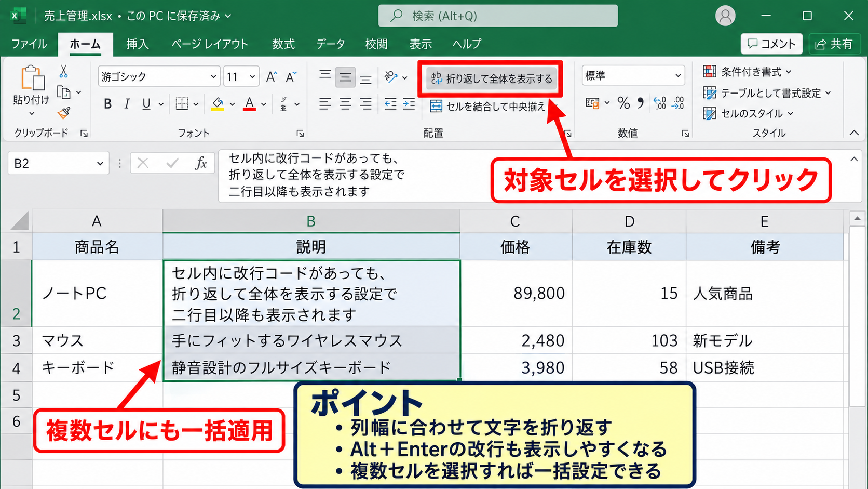Image resolution: width=868 pixels, height=489 pixels.
Task: Open the 標準 number format dropdown
Action: 677,76
